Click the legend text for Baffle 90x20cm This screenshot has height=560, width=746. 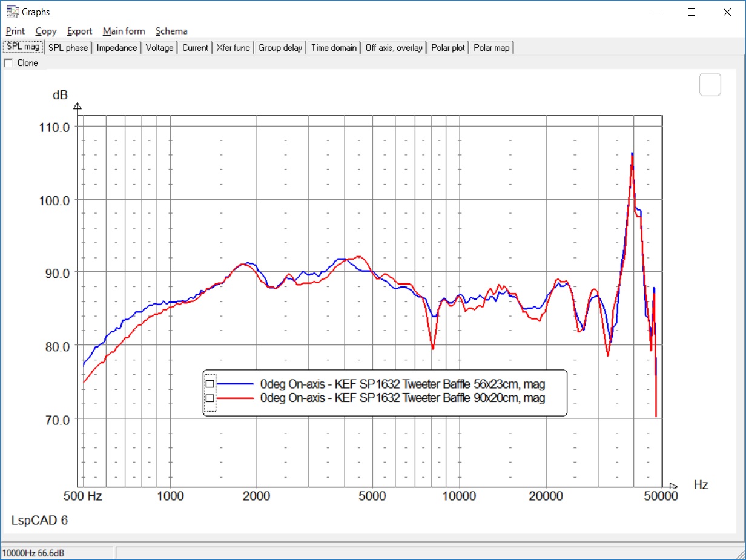(x=403, y=398)
